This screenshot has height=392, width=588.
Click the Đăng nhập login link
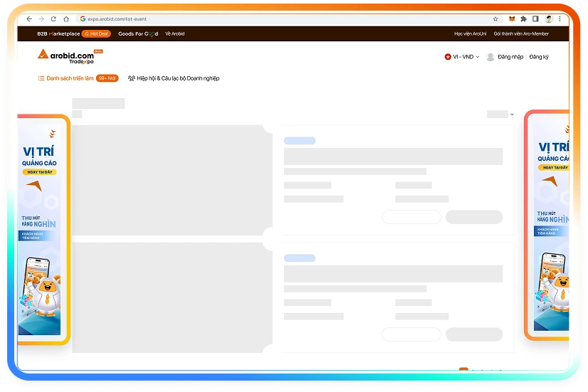(x=510, y=57)
